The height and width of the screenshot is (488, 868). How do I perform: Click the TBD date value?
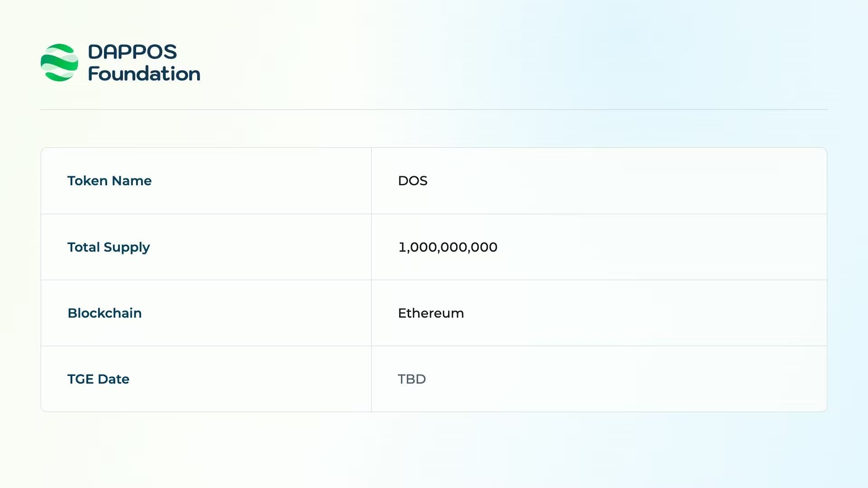pos(412,379)
